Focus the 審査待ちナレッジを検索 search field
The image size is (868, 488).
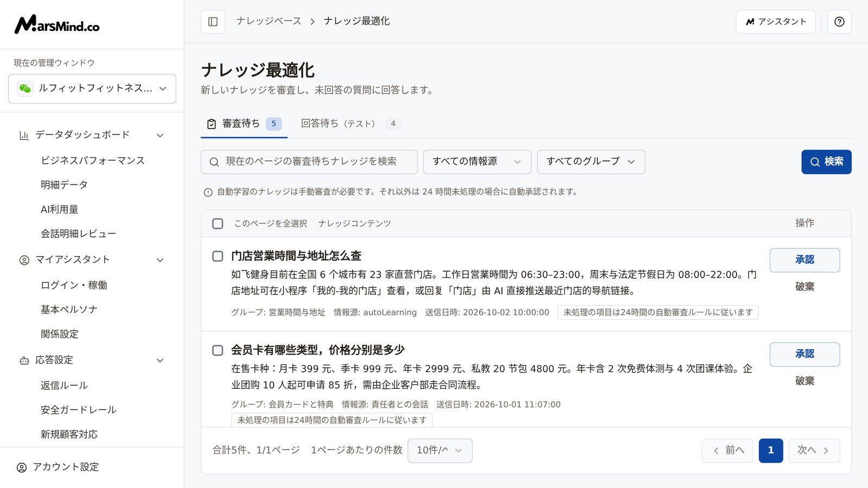309,162
